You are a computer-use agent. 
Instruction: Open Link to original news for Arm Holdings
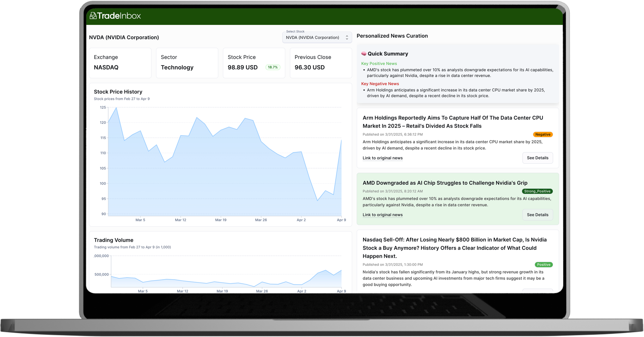pyautogui.click(x=382, y=158)
